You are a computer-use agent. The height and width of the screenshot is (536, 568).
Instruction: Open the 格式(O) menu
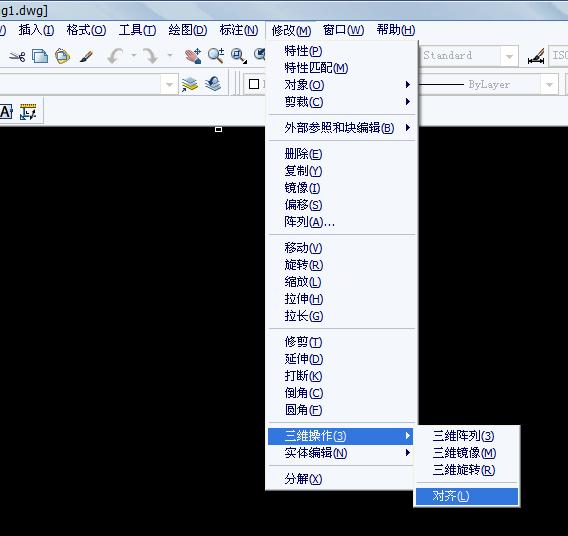86,30
